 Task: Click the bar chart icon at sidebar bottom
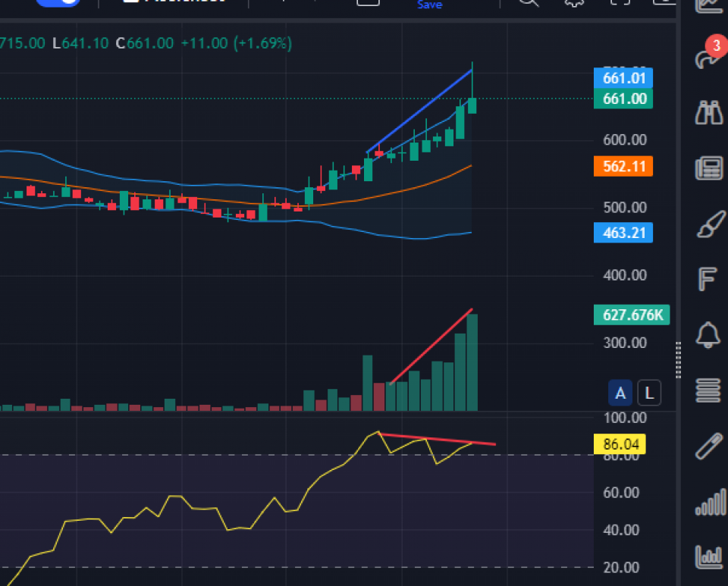click(x=709, y=556)
